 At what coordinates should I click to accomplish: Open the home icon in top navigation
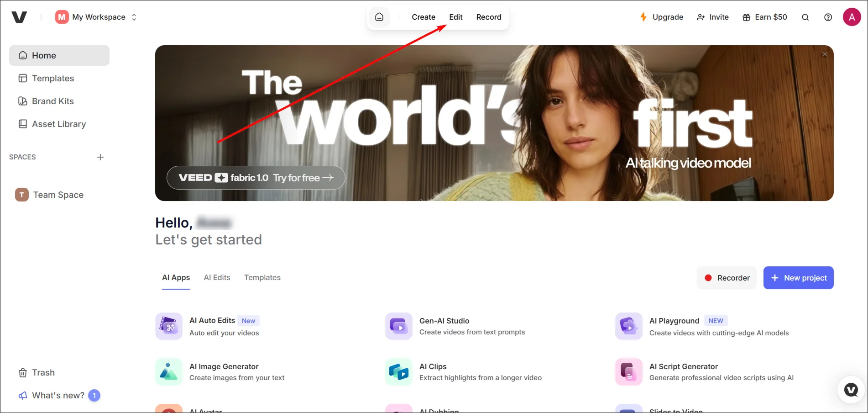[379, 17]
